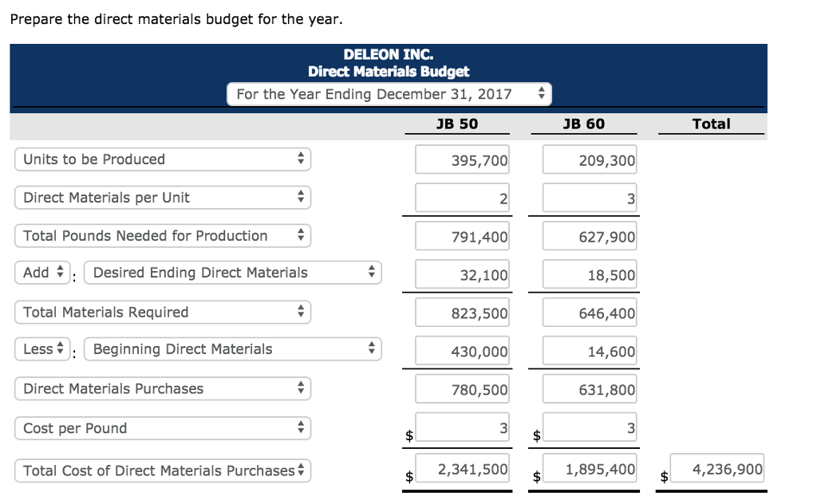The width and height of the screenshot is (817, 504).
Task: Open the Less operation dropdown
Action: click(x=42, y=348)
